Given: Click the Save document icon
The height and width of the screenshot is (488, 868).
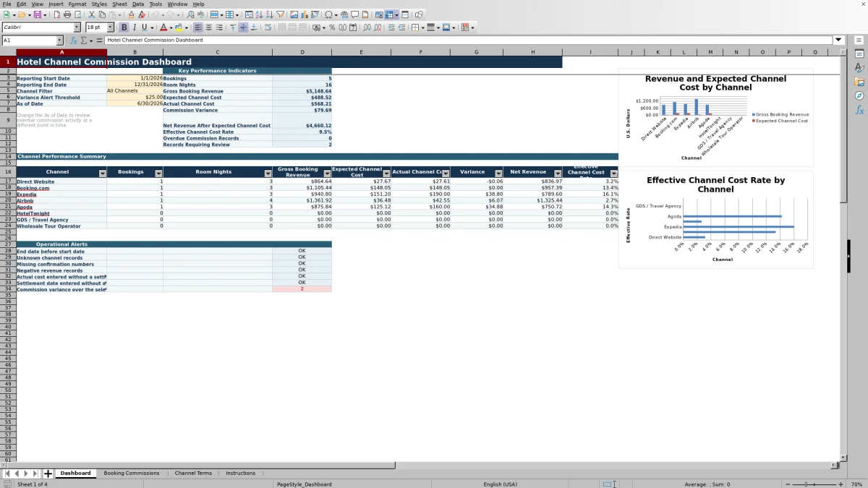Looking at the screenshot, I should click(37, 14).
